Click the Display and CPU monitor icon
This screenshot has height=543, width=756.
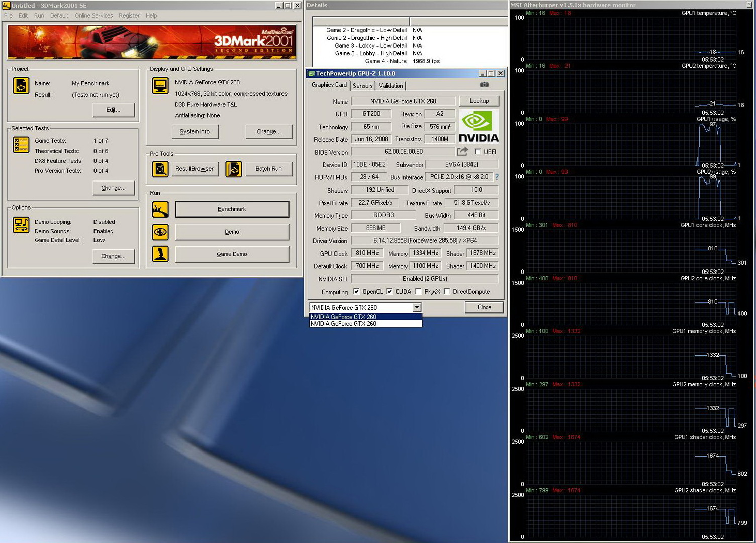160,85
